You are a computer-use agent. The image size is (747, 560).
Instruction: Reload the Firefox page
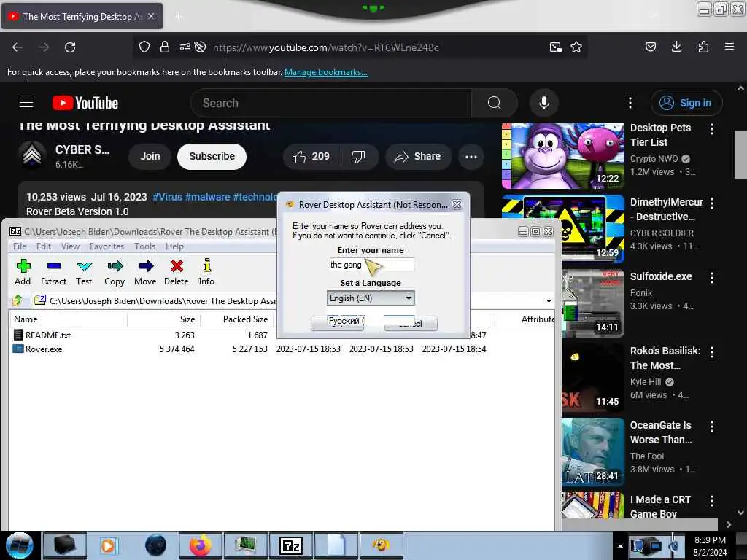click(70, 47)
